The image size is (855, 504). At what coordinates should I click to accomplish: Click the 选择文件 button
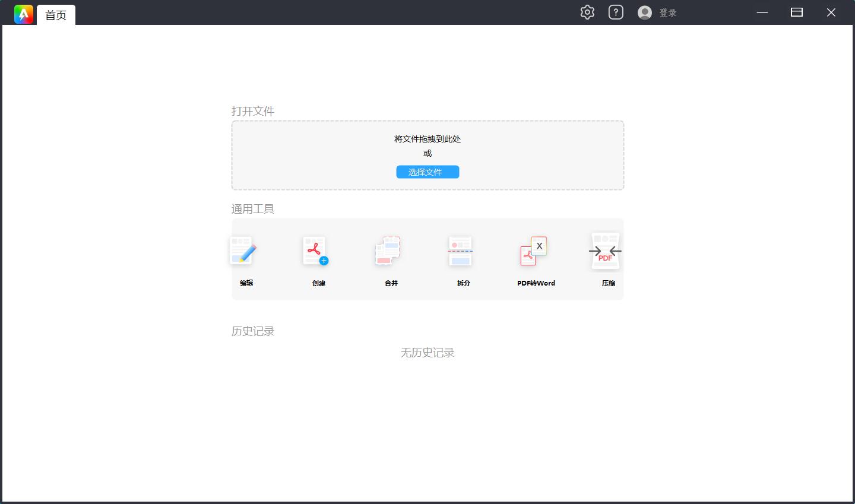click(x=427, y=172)
